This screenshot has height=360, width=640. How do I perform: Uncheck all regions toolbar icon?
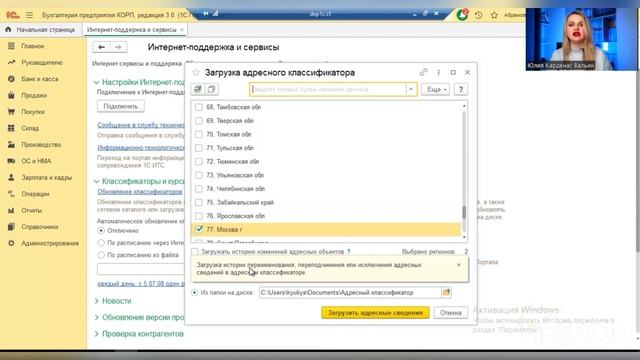click(x=211, y=89)
